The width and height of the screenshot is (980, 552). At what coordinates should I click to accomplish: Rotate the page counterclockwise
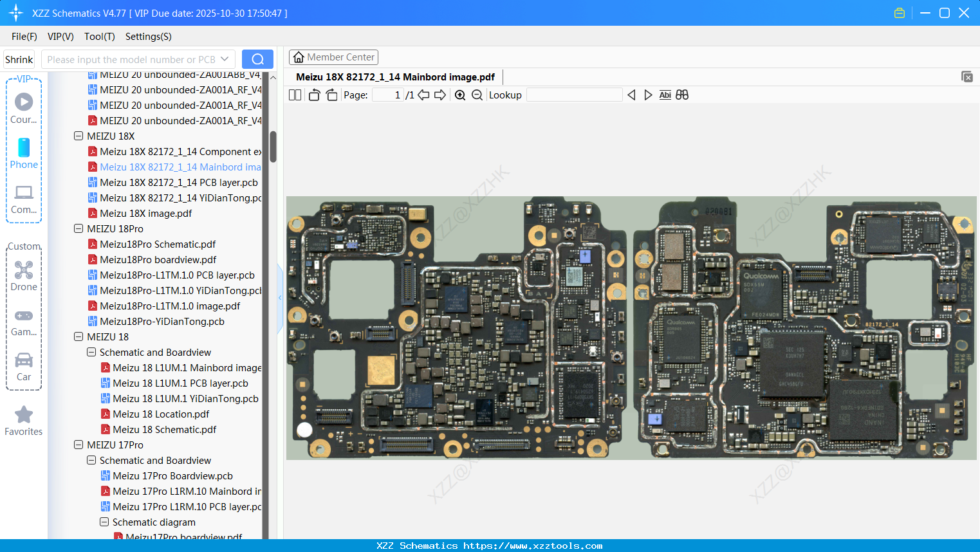(x=314, y=94)
